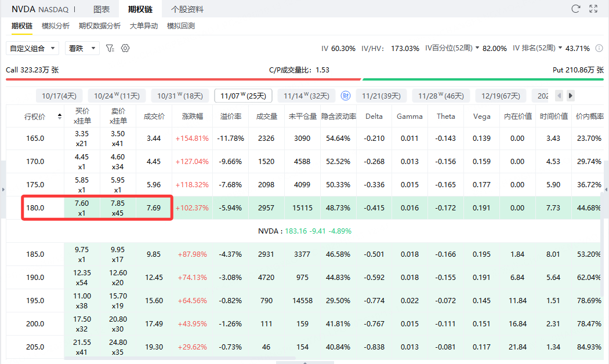Select the 165.0 strike row
The height and width of the screenshot is (364, 609).
304,139
